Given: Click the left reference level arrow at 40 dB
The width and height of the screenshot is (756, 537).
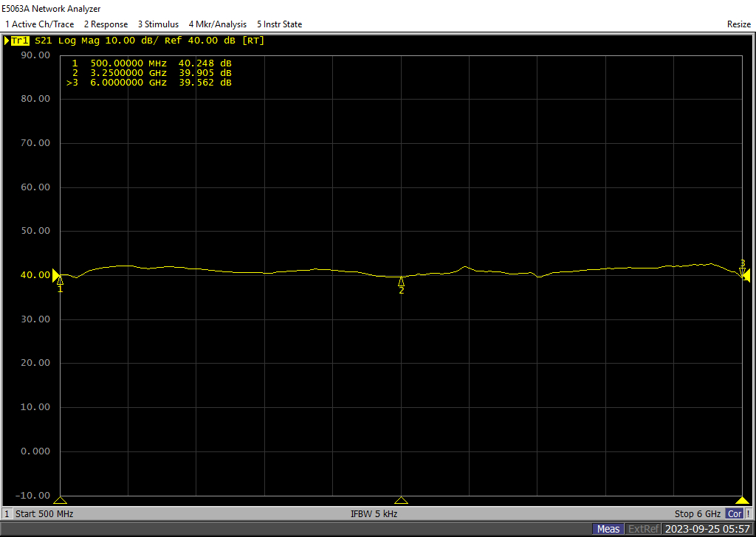Looking at the screenshot, I should (56, 275).
